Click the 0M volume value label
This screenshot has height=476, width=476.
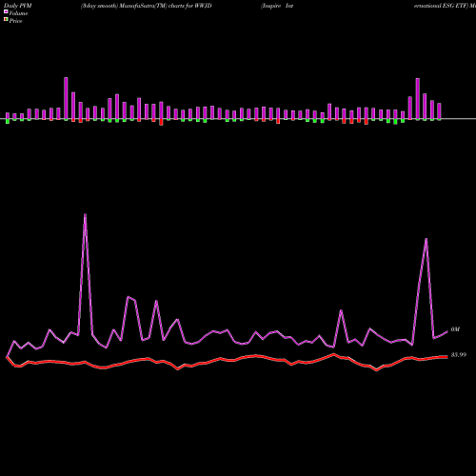pyautogui.click(x=455, y=329)
